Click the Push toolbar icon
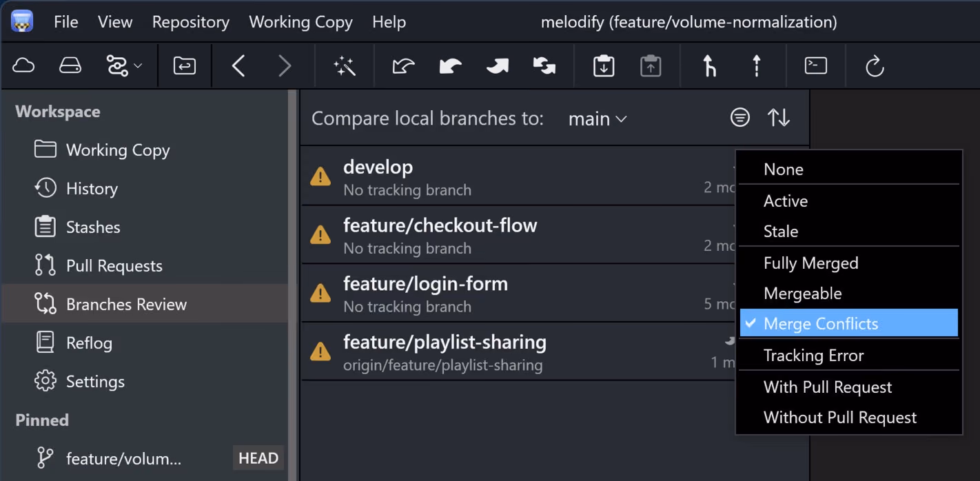 (497, 66)
